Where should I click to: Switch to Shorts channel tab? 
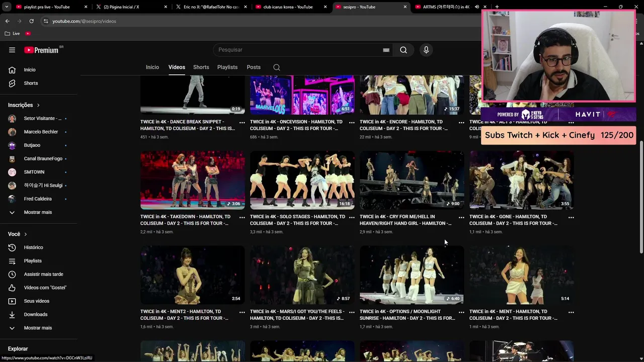click(201, 67)
